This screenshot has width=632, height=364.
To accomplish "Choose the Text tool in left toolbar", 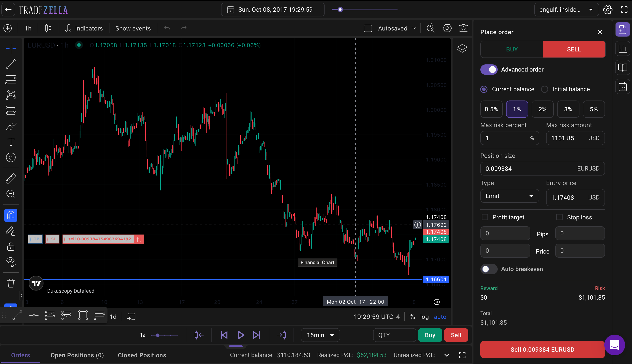I will pyautogui.click(x=11, y=142).
